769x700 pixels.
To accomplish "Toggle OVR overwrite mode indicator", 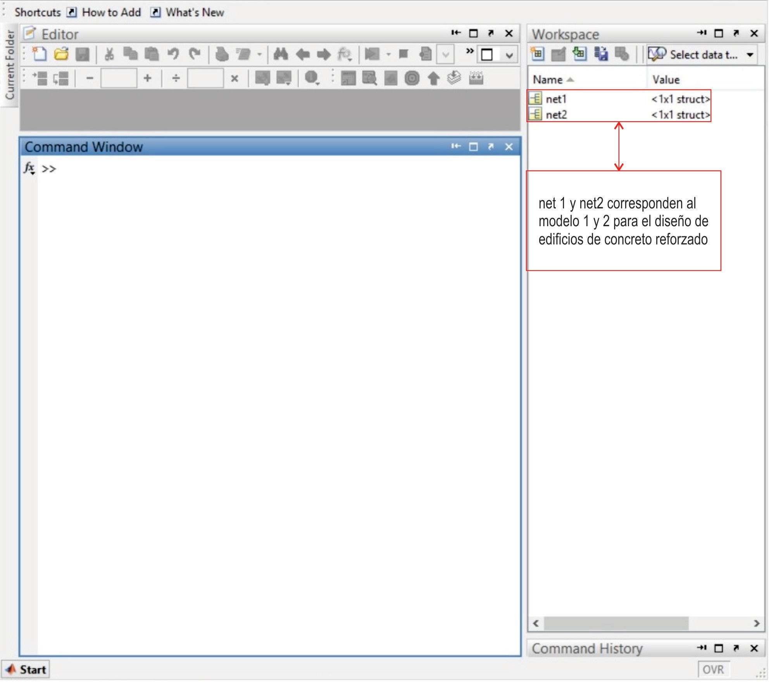I will click(713, 669).
